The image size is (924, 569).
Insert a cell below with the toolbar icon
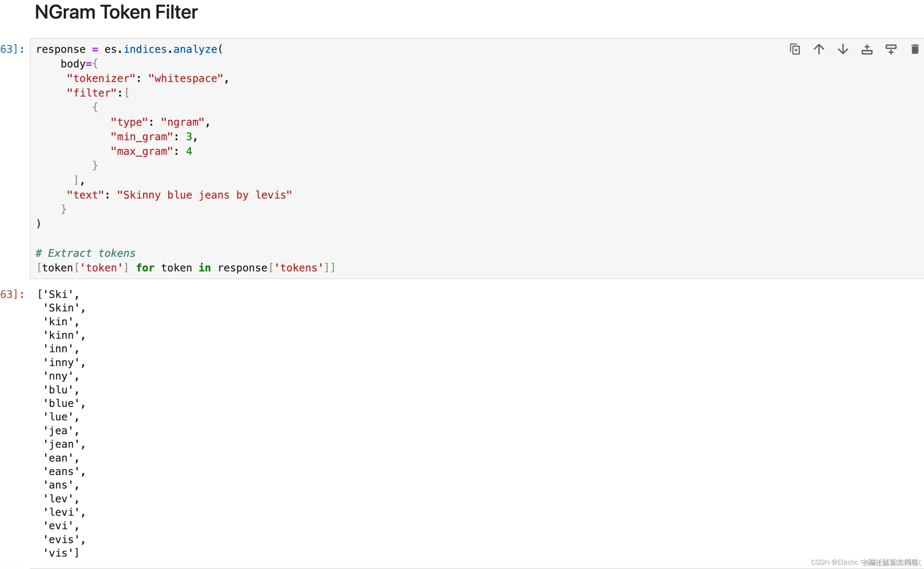pyautogui.click(x=891, y=49)
